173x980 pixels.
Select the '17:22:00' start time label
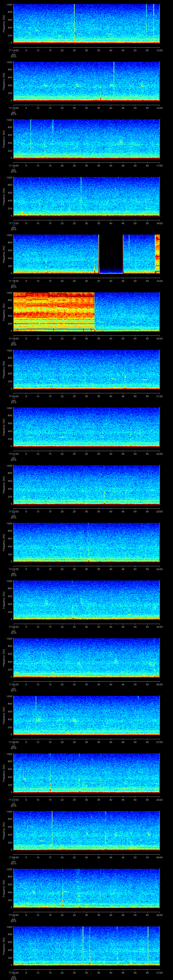point(13,511)
